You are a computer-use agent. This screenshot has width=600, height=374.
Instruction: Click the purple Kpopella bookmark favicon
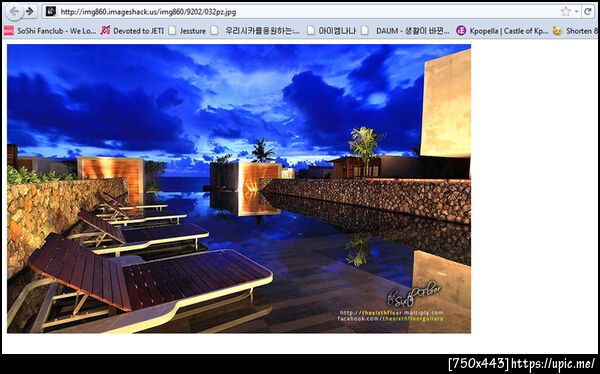(461, 31)
